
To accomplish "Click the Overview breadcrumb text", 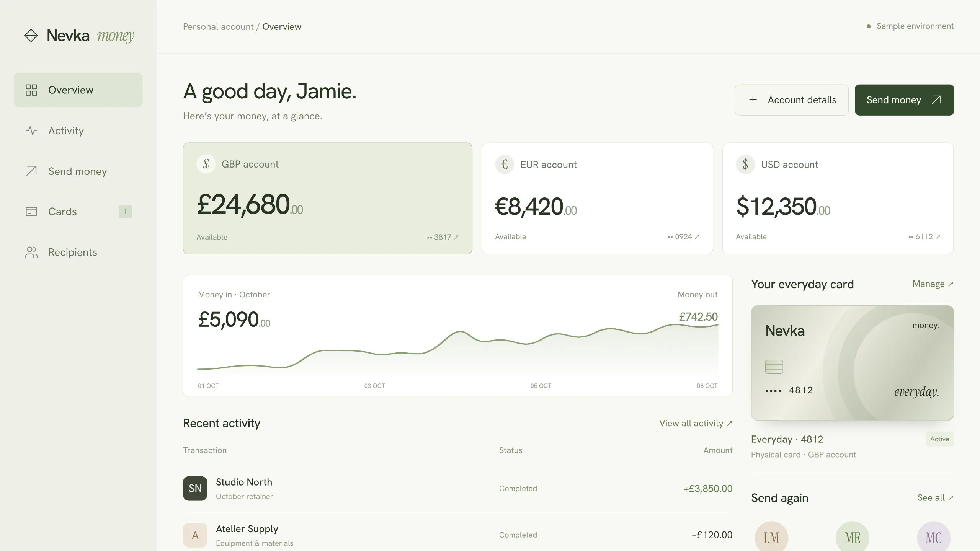I will pyautogui.click(x=282, y=27).
